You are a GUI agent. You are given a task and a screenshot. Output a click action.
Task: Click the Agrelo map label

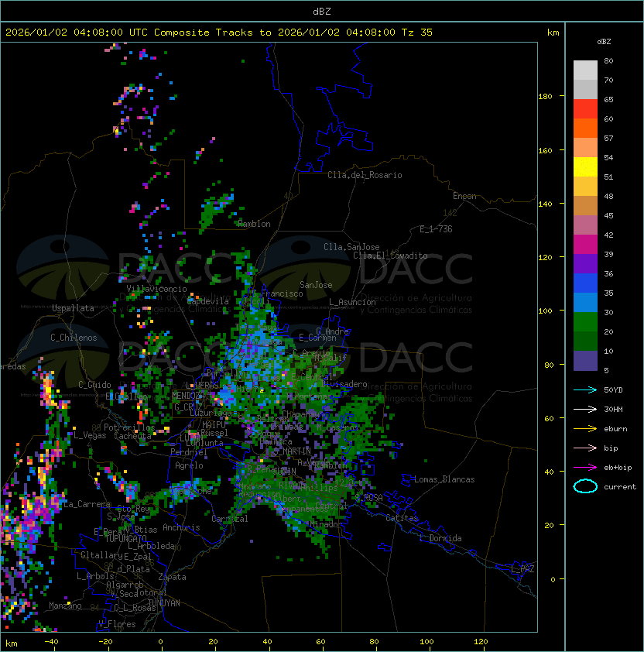pos(189,465)
